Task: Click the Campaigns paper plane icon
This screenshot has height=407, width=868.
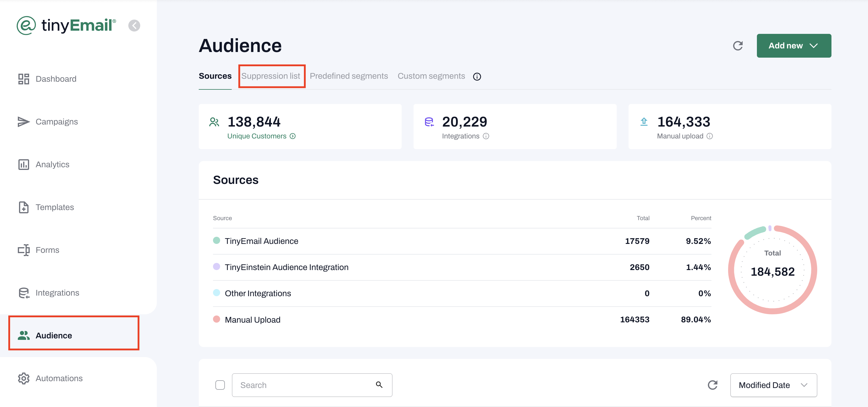Action: 23,122
